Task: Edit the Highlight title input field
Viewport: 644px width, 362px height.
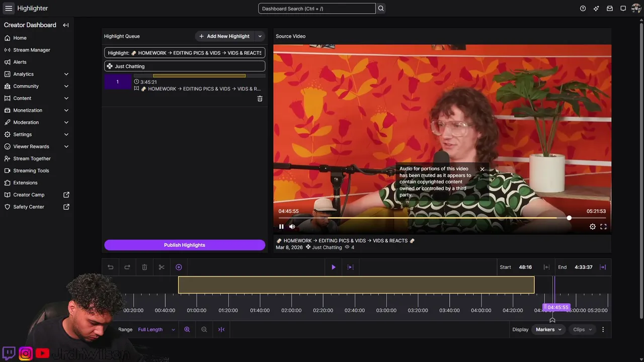Action: pyautogui.click(x=185, y=53)
